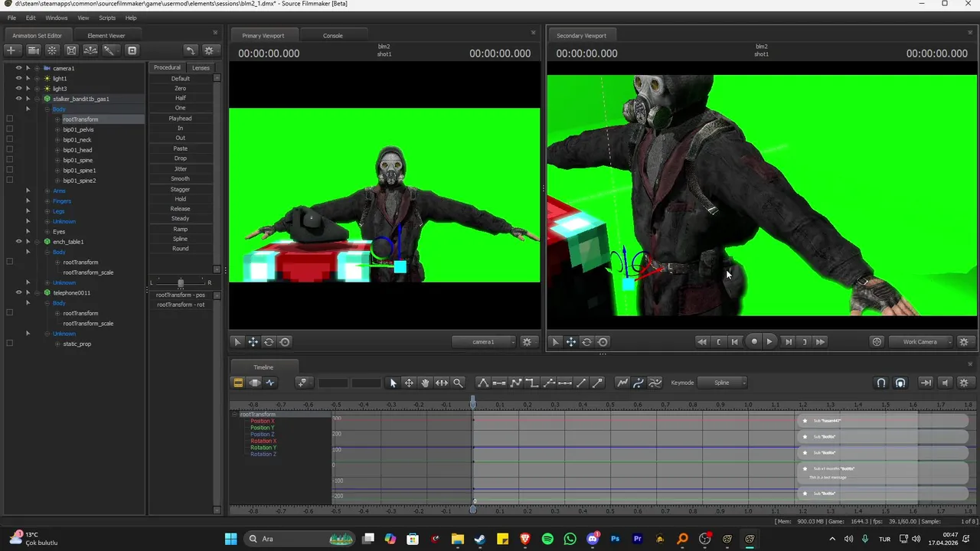Apply the Default procedural preset
This screenshot has width=980, height=551.
[181, 78]
